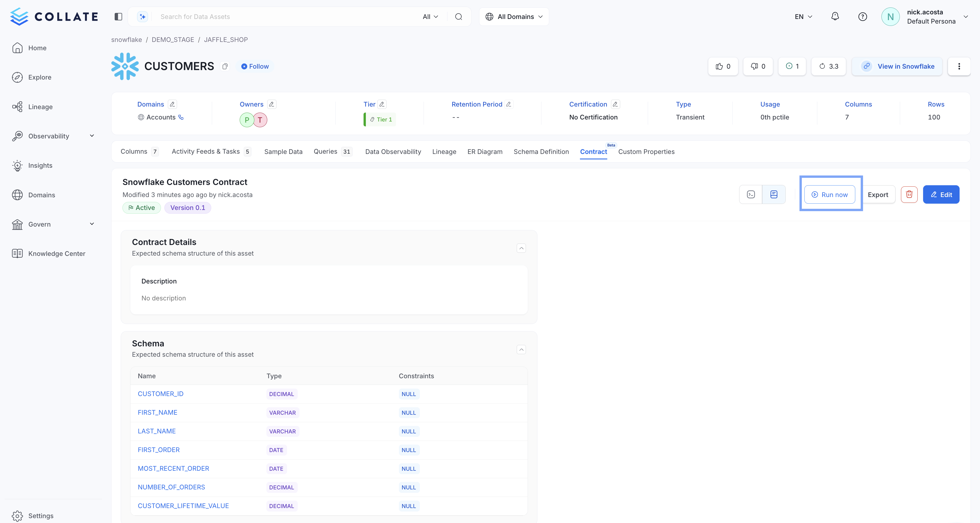Open the notifications bell
The image size is (980, 523).
coord(835,16)
